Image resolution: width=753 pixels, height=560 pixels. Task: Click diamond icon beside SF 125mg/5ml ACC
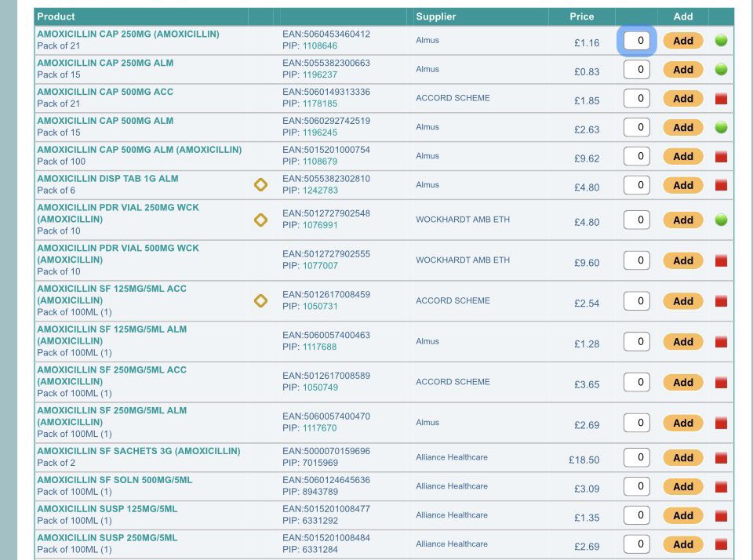click(260, 300)
